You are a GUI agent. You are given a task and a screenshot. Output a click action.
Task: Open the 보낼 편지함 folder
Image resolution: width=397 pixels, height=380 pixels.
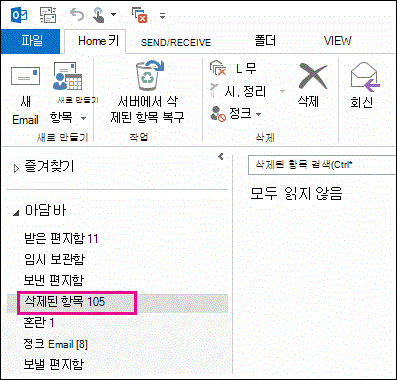(54, 365)
